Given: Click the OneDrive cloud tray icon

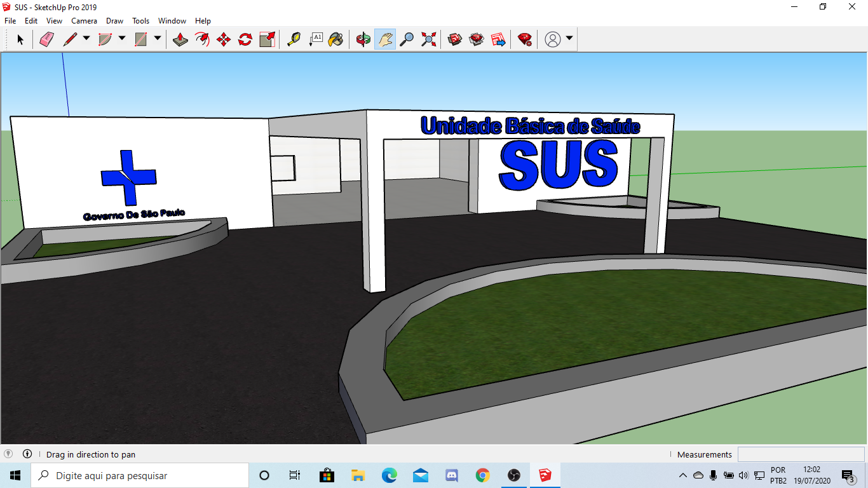Looking at the screenshot, I should click(698, 475).
